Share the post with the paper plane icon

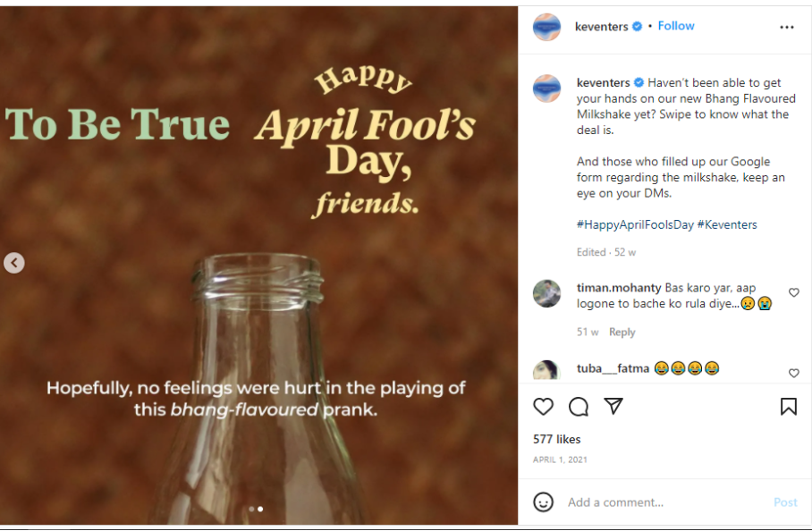tap(613, 407)
